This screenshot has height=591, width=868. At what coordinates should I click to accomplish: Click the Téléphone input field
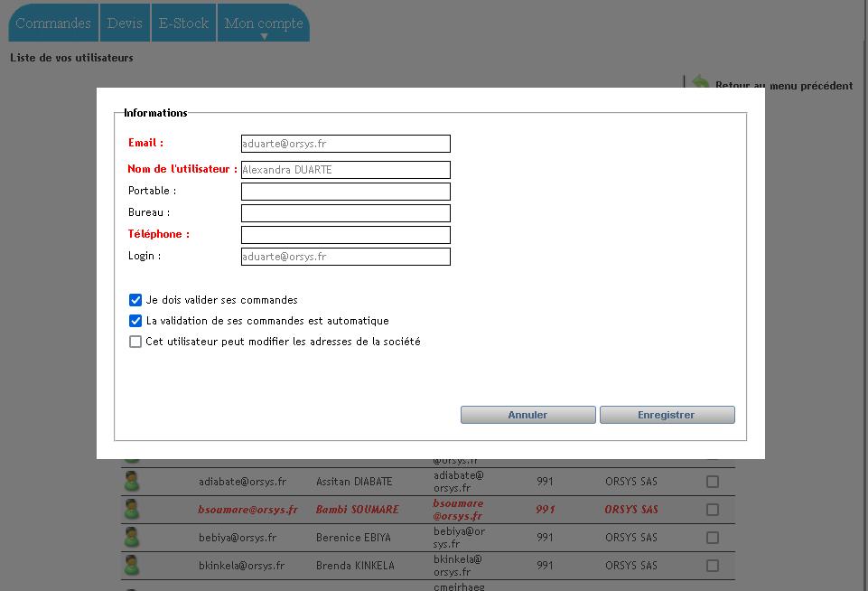pos(345,234)
